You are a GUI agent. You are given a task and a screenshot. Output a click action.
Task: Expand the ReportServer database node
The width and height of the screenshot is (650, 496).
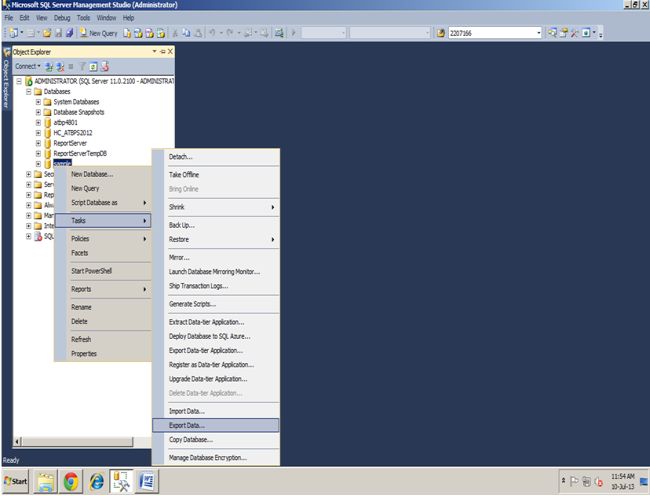(x=38, y=143)
